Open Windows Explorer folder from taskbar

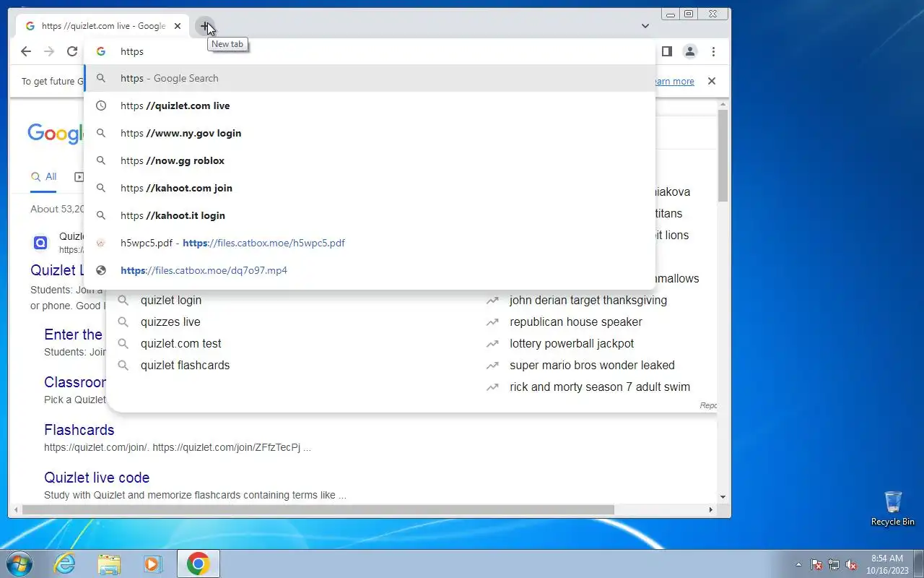[109, 564]
